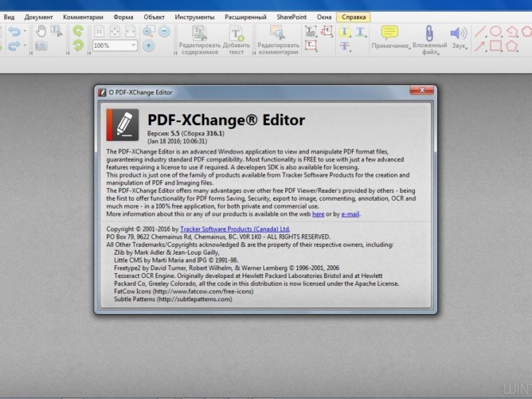Open Tracker Software Products (Canada) Ltd. link
Image resolution: width=532 pixels, height=399 pixels.
[x=235, y=229]
